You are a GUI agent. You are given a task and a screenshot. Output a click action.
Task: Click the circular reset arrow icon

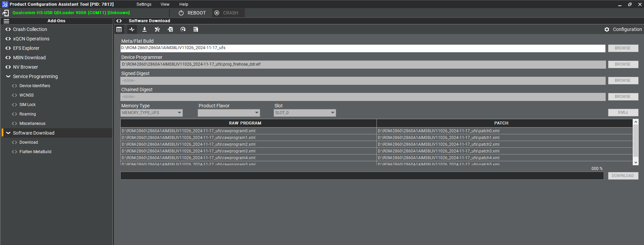tap(183, 30)
